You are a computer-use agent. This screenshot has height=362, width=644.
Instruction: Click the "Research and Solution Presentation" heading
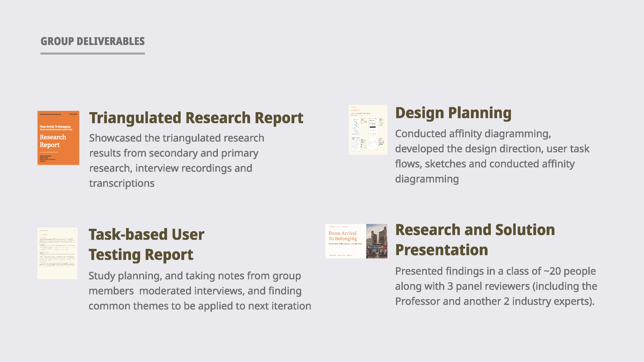tap(475, 240)
